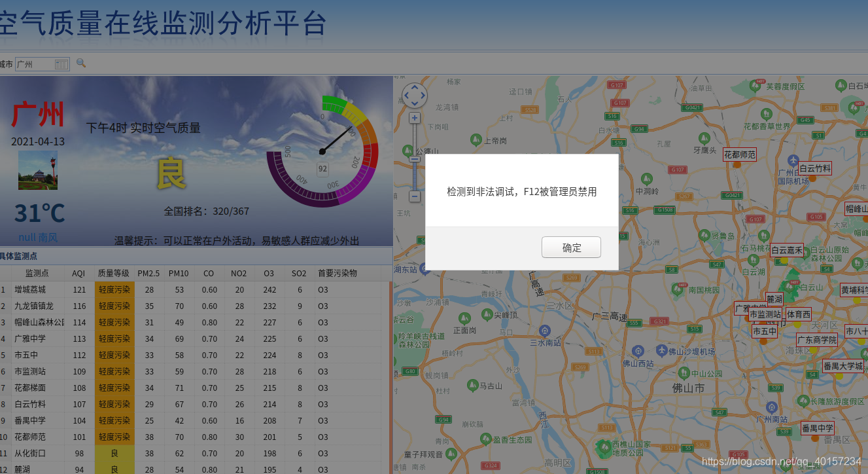The height and width of the screenshot is (474, 868).
Task: Click the city input field showing 广州
Action: pyautogui.click(x=43, y=64)
